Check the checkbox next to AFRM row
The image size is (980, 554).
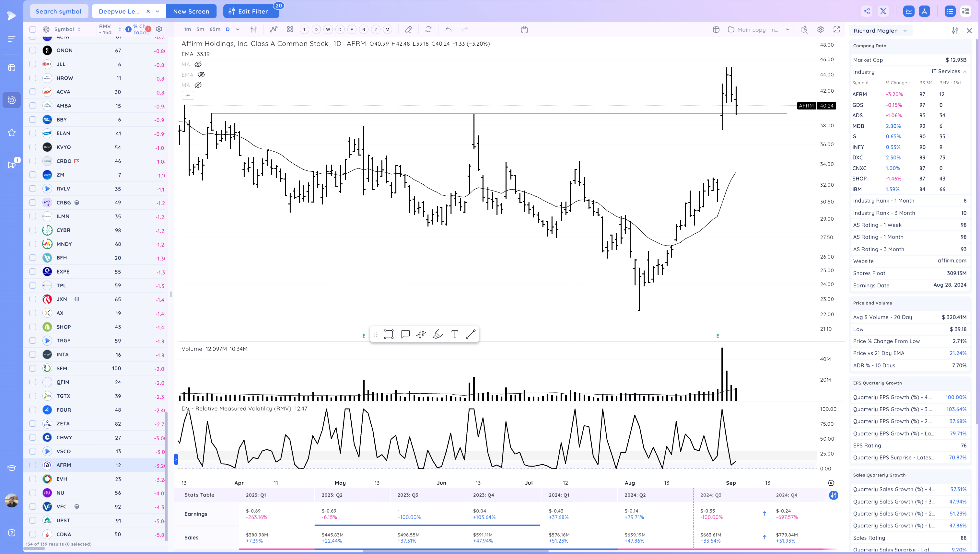[x=33, y=465]
